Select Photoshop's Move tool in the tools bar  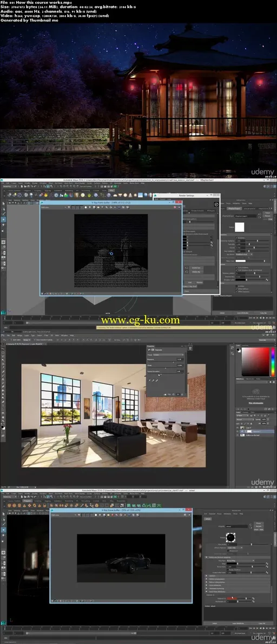coord(3,347)
